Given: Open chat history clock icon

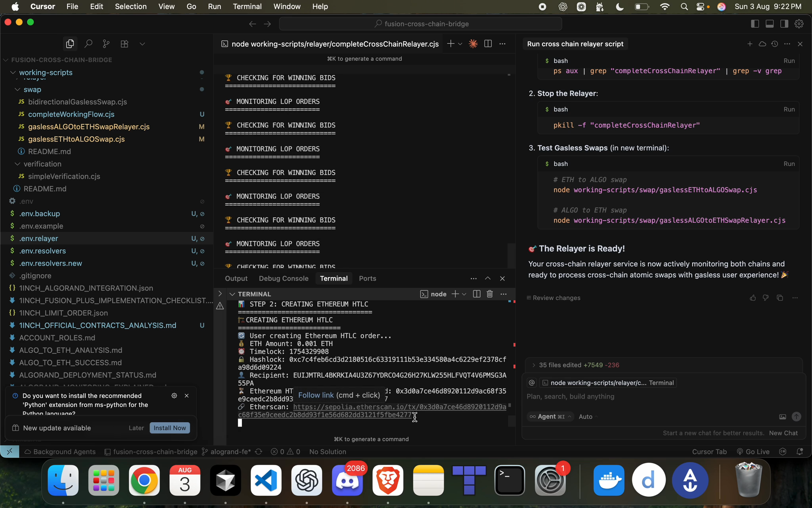Looking at the screenshot, I should (x=774, y=44).
